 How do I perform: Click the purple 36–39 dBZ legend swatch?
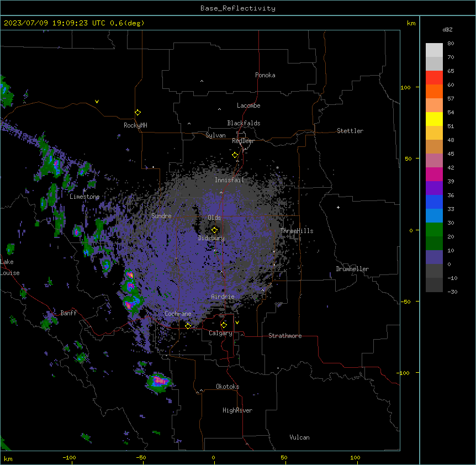pos(434,188)
